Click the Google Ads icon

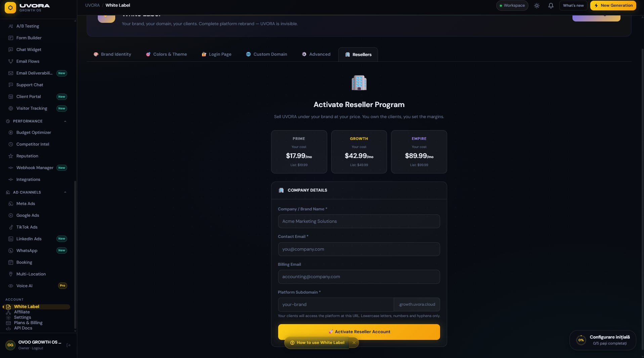click(11, 215)
